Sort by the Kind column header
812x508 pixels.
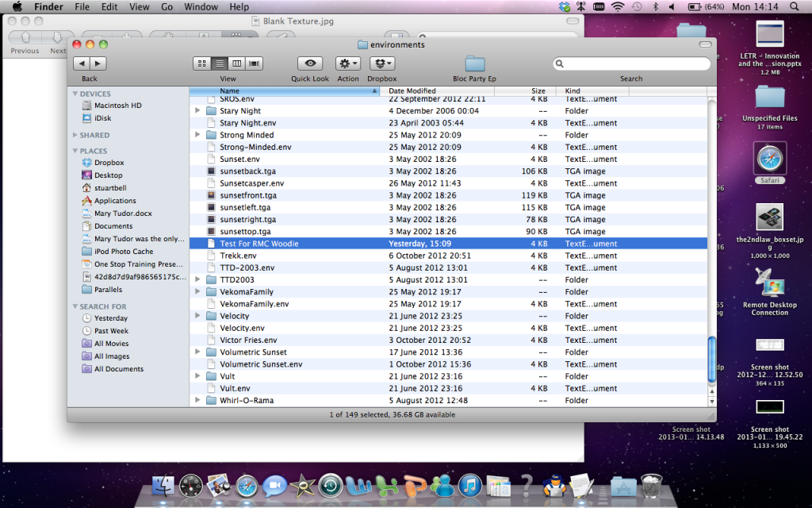592,90
